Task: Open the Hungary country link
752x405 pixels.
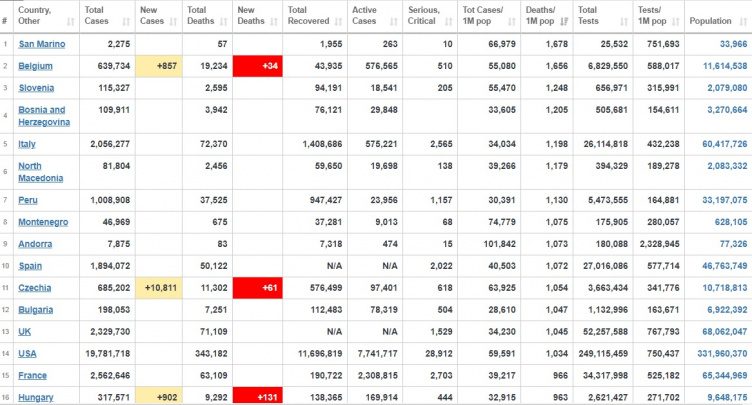Action: point(36,395)
